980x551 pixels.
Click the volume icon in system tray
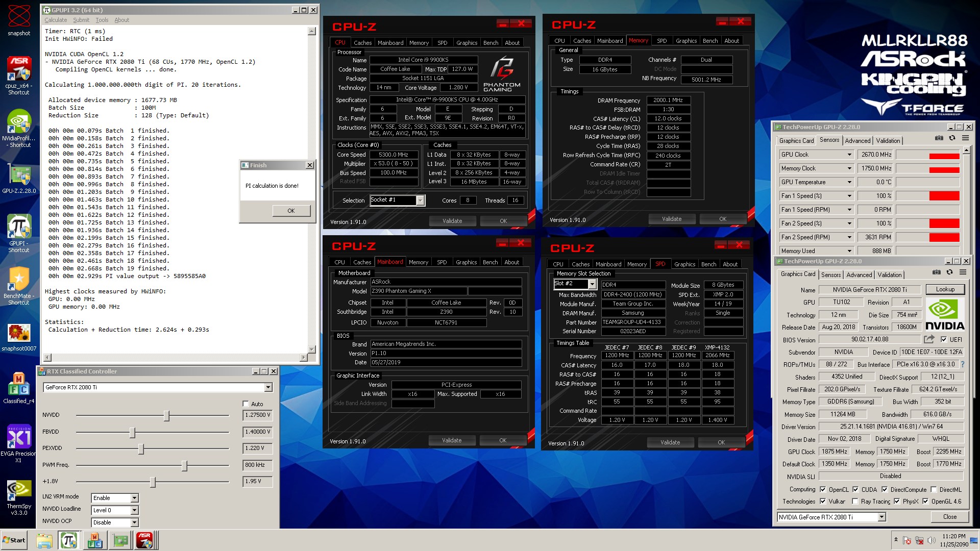coord(931,540)
